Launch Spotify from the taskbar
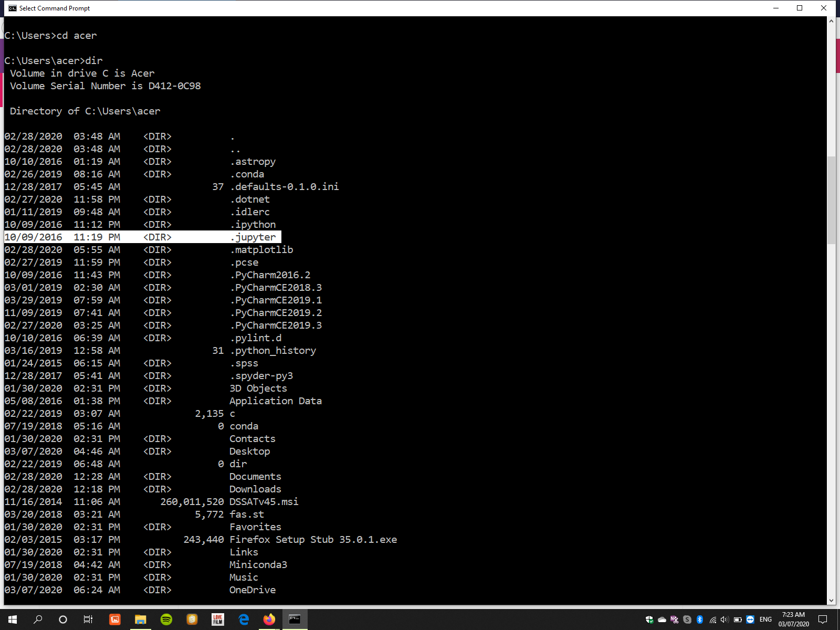Viewport: 840px width, 630px height. [166, 619]
